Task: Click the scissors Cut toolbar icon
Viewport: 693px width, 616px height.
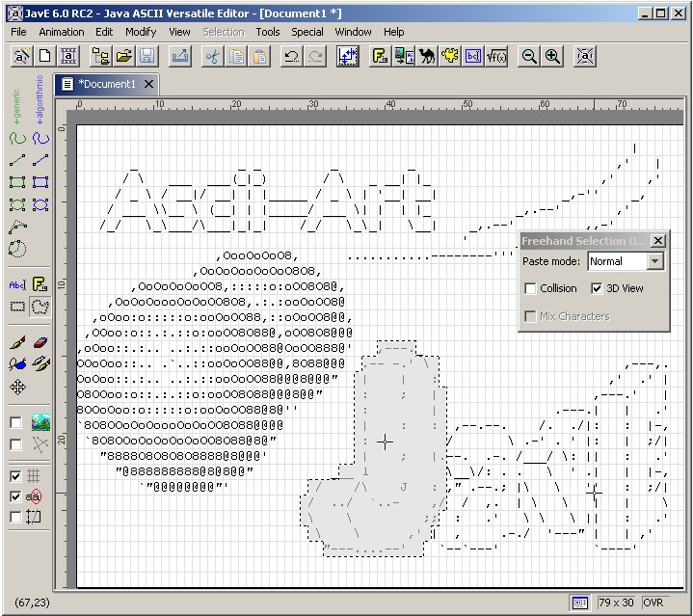Action: 213,56
